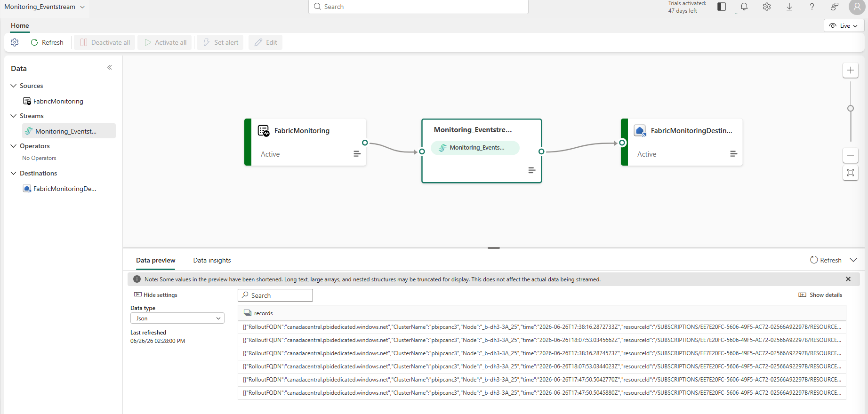Screen dimensions: 868x414
Task: Click the canvas zoom slider handle
Action: (851, 108)
